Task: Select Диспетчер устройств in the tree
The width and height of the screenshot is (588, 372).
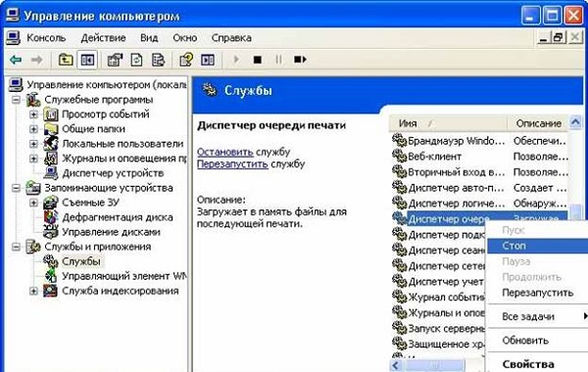Action: pos(113,173)
